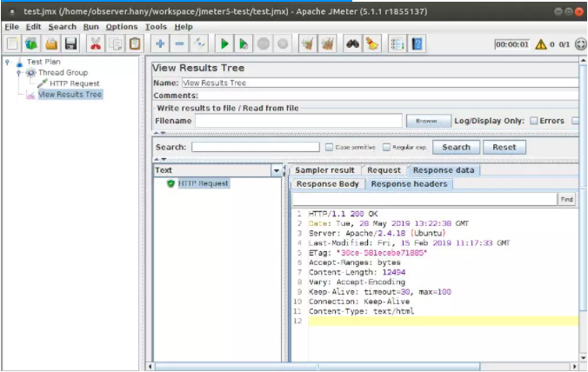Click the Find button
Image resolution: width=588 pixels, height=372 pixels.
pyautogui.click(x=566, y=199)
